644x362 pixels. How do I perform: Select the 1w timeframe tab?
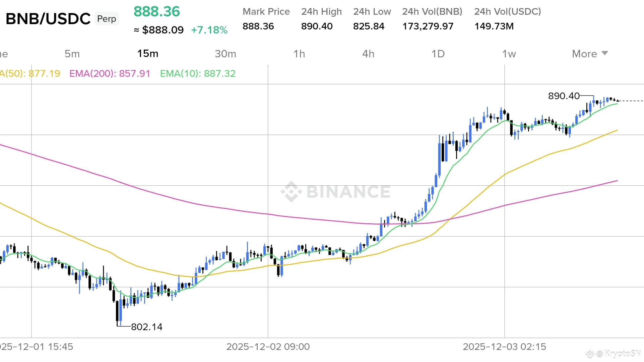[509, 54]
